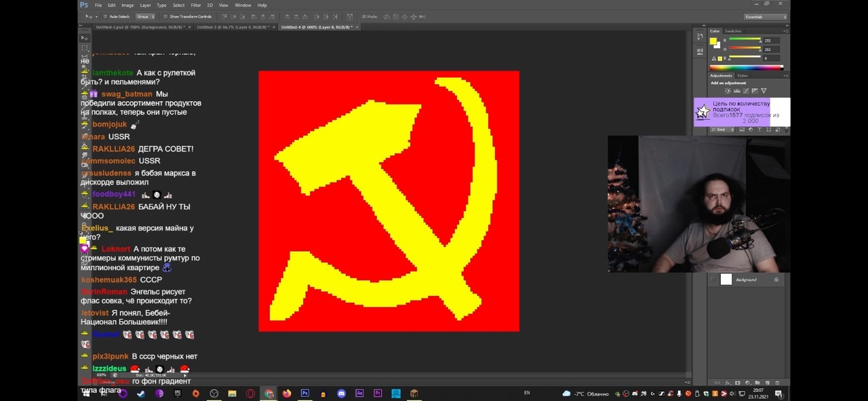
Task: Open Steam from the taskbar
Action: click(x=141, y=394)
